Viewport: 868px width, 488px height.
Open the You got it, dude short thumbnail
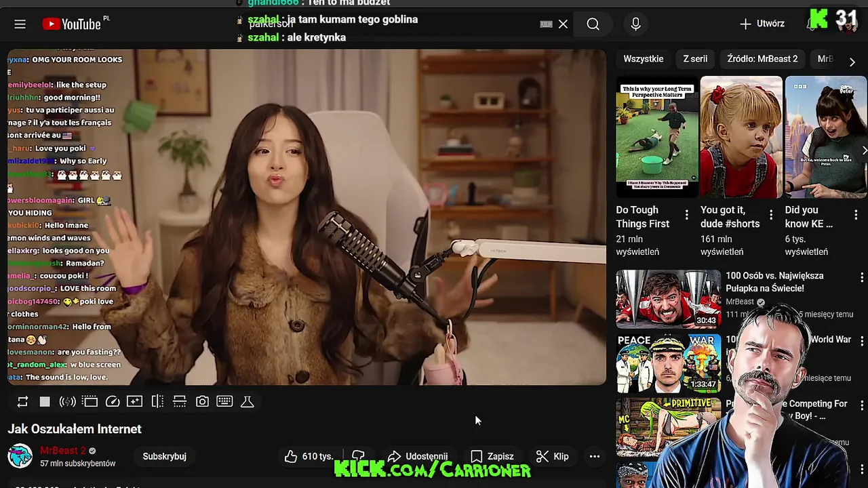click(x=741, y=137)
